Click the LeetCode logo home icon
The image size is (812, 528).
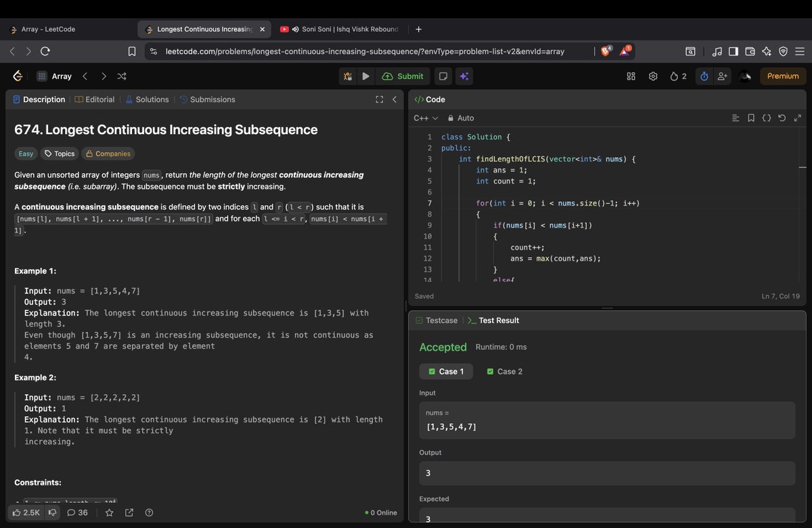tap(18, 76)
